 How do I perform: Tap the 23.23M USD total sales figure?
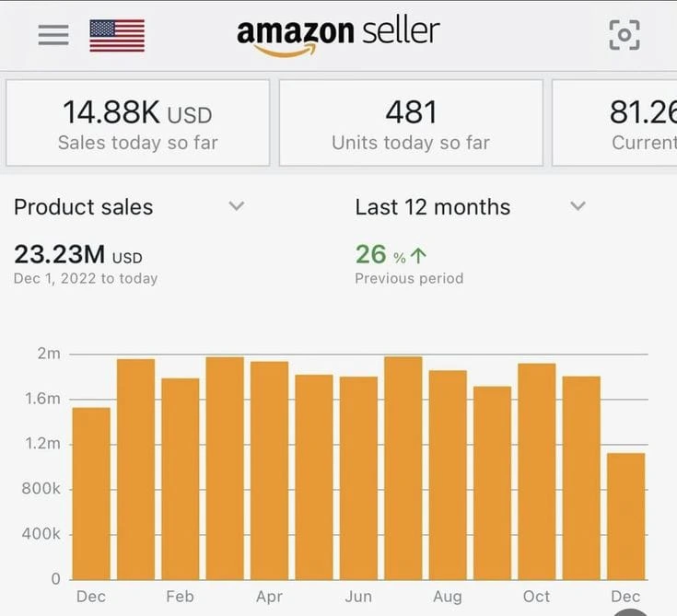coord(78,255)
